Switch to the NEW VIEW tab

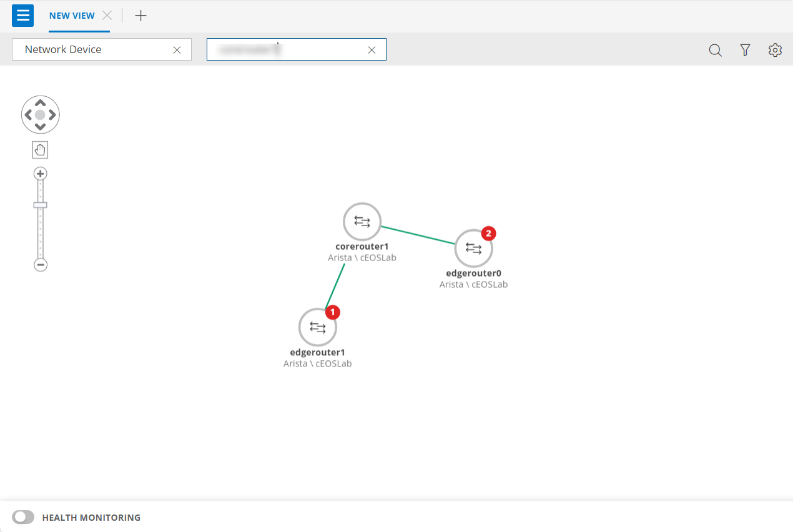click(71, 15)
